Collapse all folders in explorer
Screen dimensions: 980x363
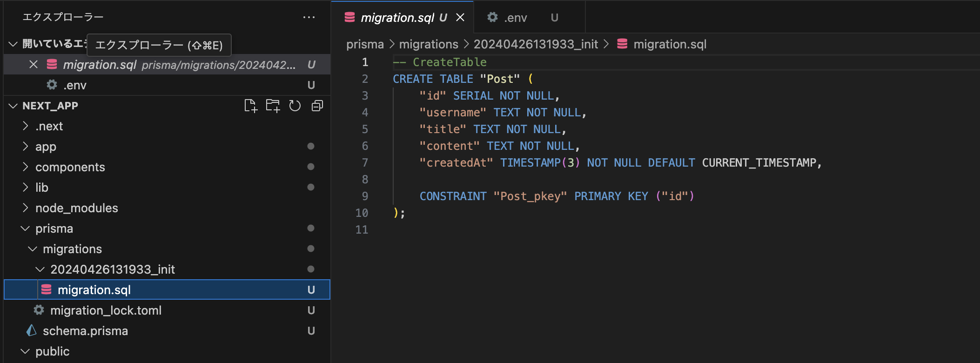pyautogui.click(x=317, y=106)
